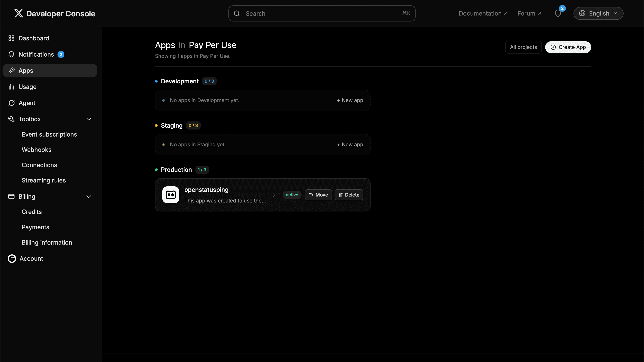The height and width of the screenshot is (362, 644).
Task: Open Payments under Billing
Action: pos(36,227)
